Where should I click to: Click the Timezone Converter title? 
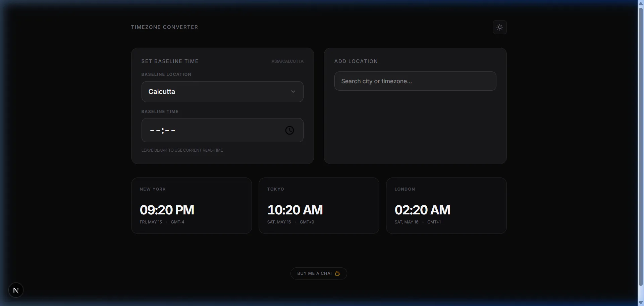point(164,27)
